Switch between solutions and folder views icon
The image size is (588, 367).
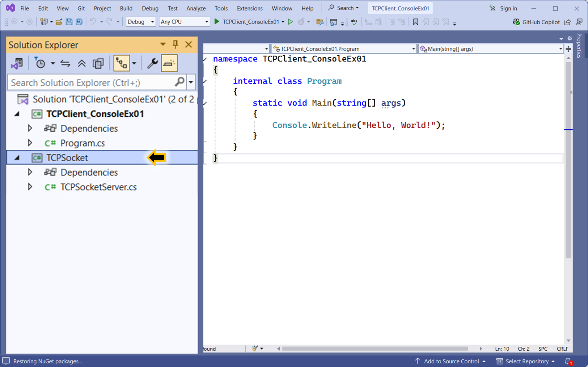pos(17,64)
